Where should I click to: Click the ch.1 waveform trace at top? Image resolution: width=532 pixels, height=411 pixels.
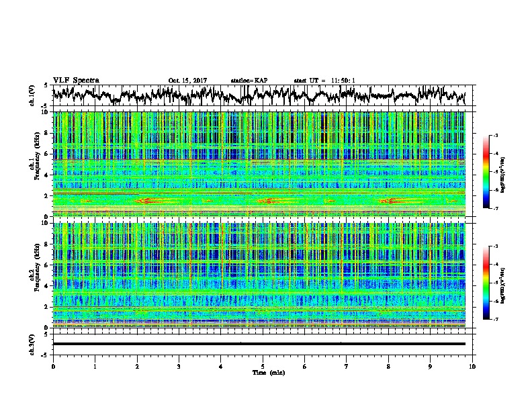pos(259,95)
